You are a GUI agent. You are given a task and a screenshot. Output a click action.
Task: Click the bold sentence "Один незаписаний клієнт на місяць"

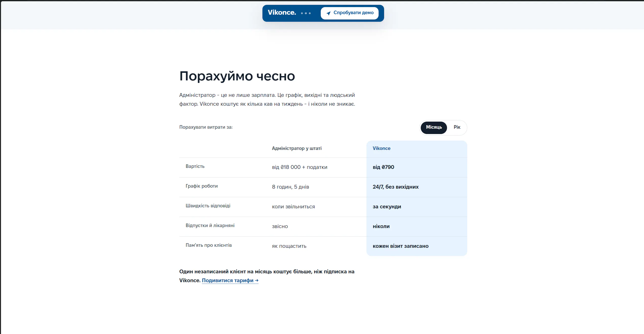click(x=267, y=276)
